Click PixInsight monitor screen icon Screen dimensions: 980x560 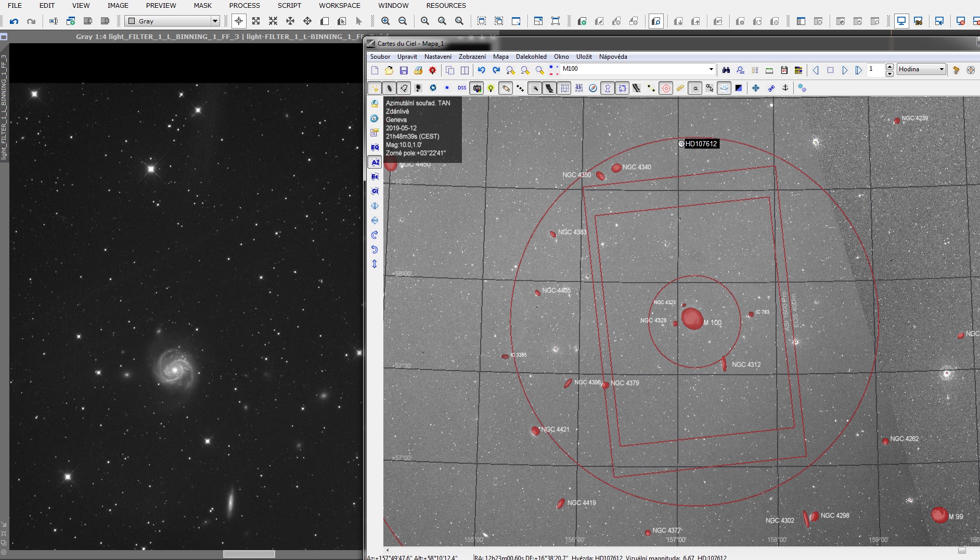tap(901, 21)
